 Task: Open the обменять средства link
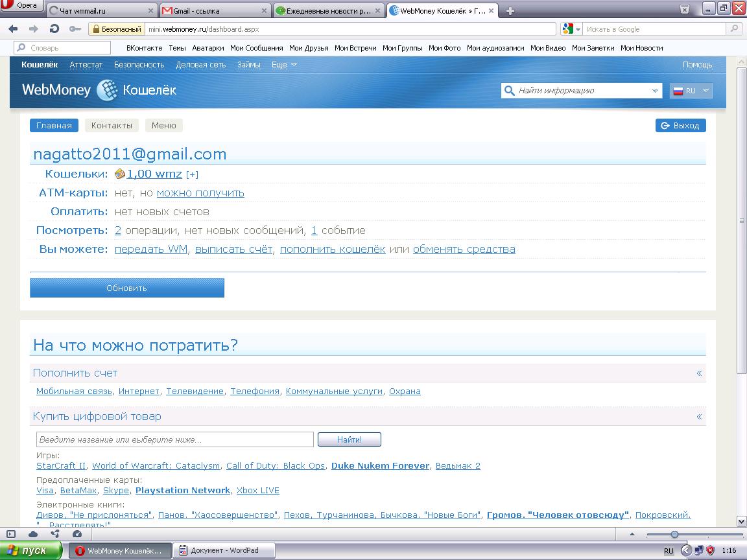(464, 249)
